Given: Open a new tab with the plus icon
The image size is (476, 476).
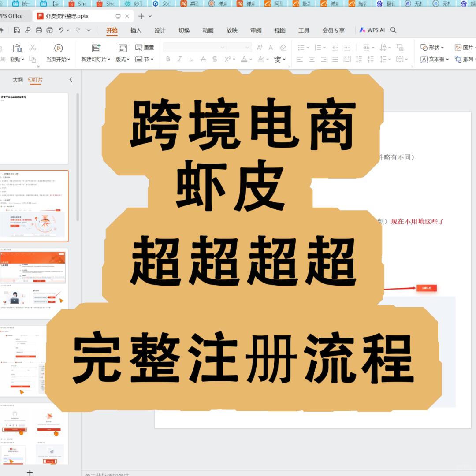Looking at the screenshot, I should (x=141, y=16).
